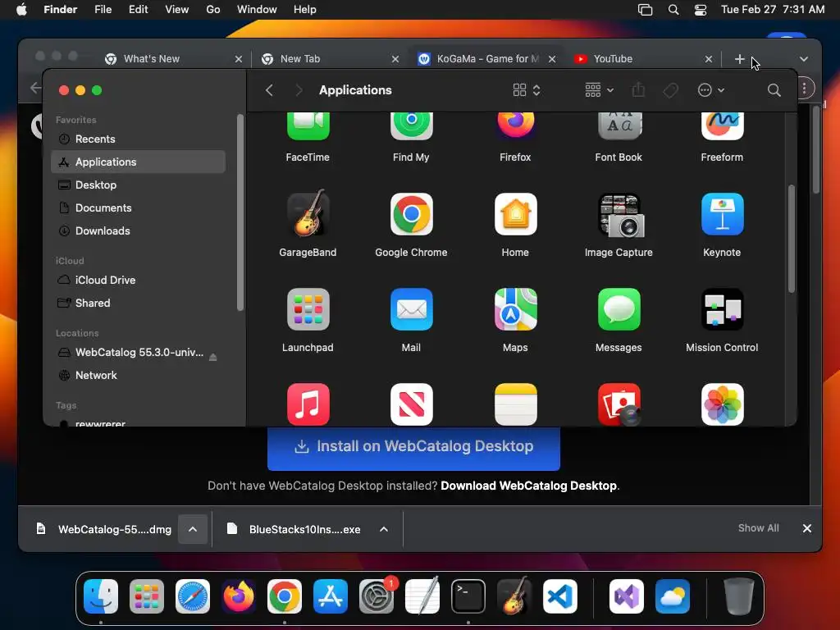Image resolution: width=840 pixels, height=630 pixels.
Task: Select the Find My app
Action: coord(411,126)
